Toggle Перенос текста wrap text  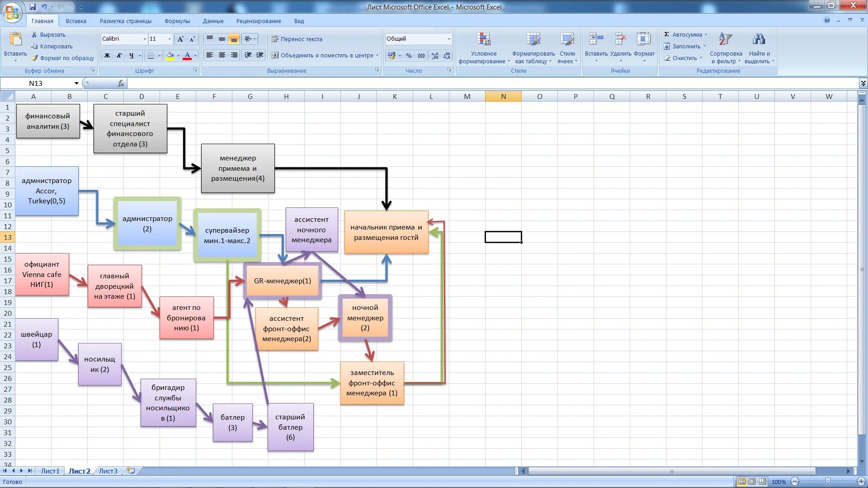coord(297,39)
